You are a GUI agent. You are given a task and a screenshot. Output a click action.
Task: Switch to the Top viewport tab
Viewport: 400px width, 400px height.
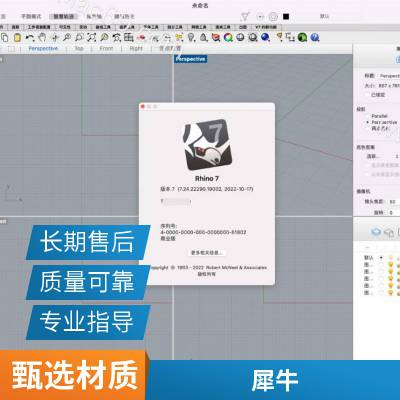click(x=79, y=48)
